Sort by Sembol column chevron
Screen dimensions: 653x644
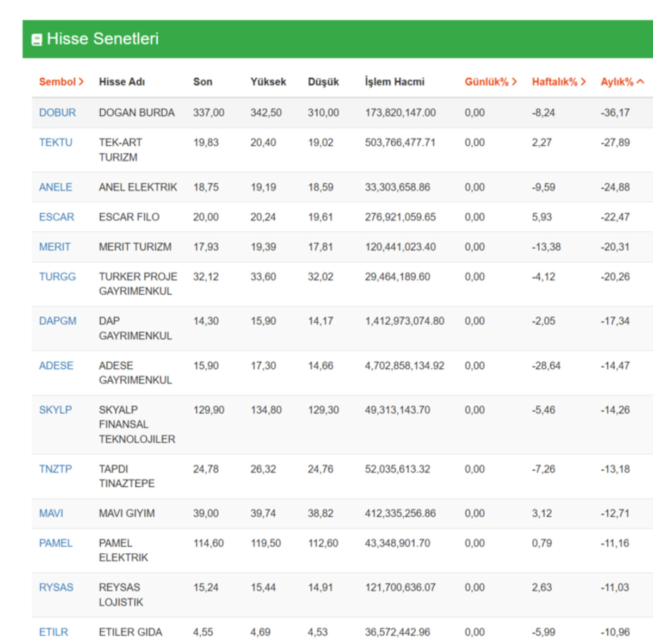pos(81,82)
